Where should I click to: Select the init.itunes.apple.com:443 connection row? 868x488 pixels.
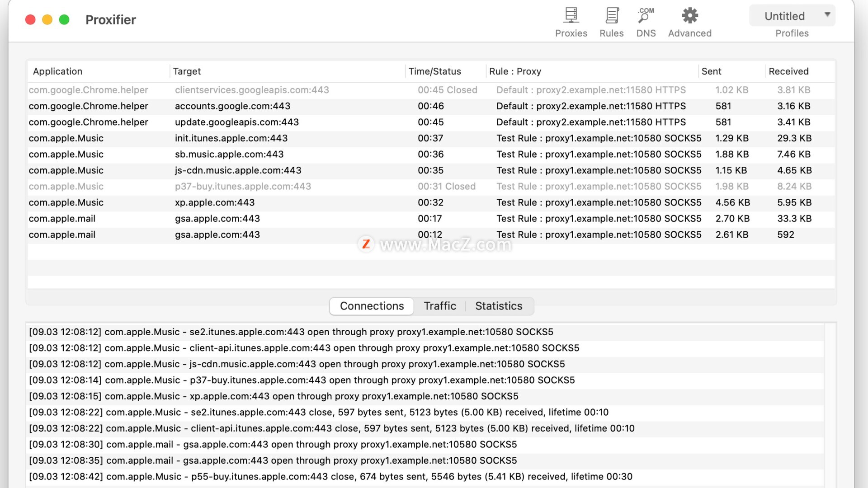coord(431,138)
